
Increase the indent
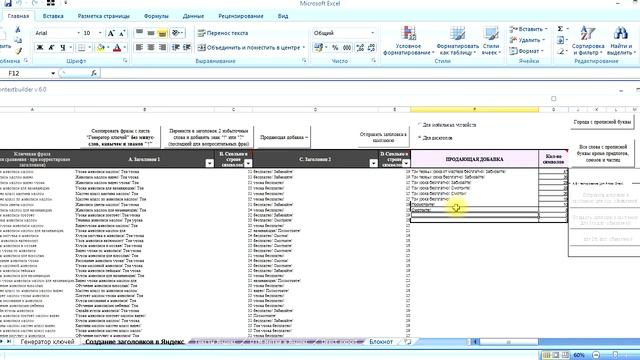tap(187, 47)
